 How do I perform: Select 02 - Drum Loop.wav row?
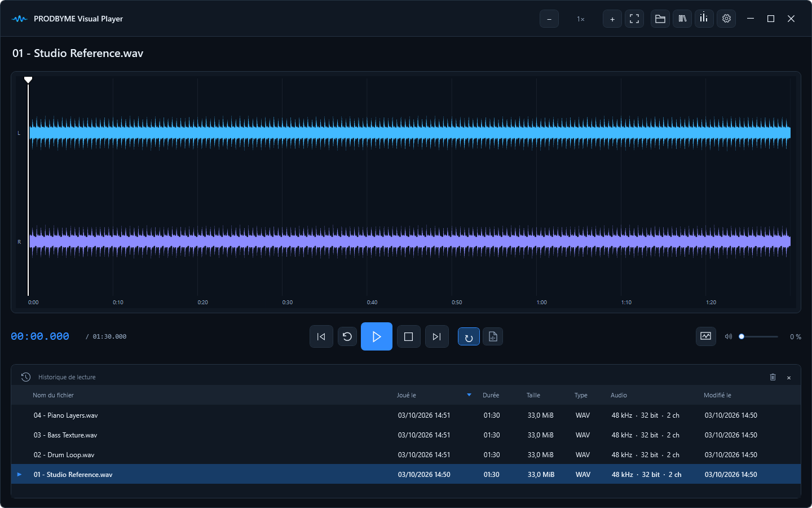[406, 454]
